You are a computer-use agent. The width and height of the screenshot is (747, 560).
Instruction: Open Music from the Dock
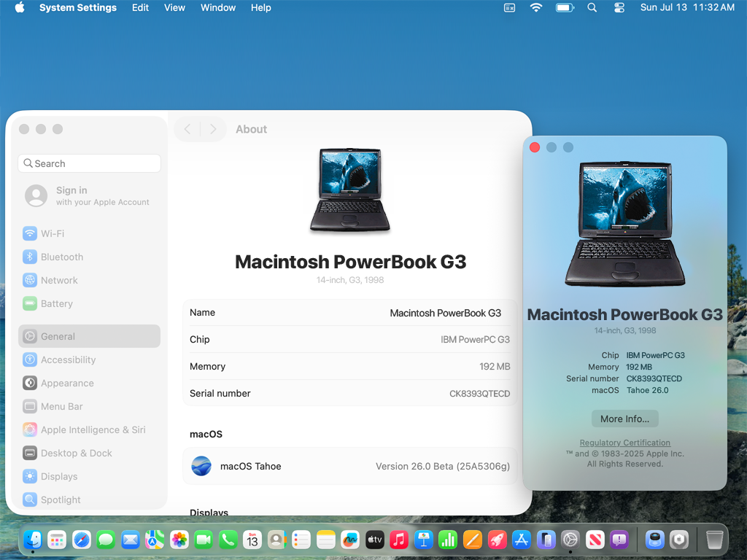(x=399, y=540)
